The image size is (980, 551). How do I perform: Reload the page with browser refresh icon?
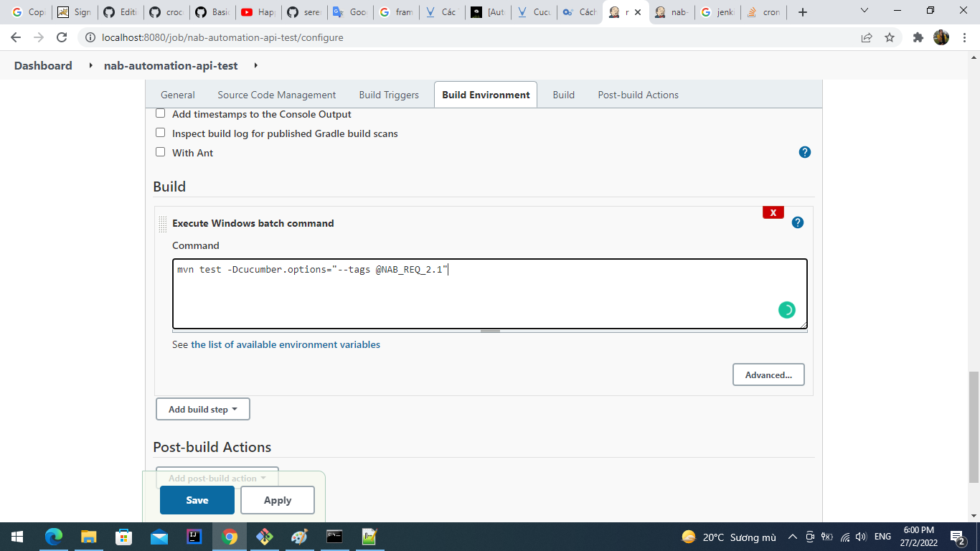click(x=62, y=37)
